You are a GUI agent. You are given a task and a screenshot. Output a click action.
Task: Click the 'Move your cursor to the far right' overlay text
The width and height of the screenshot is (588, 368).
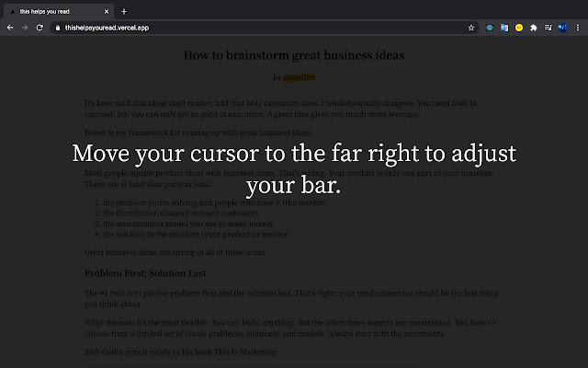click(x=294, y=169)
